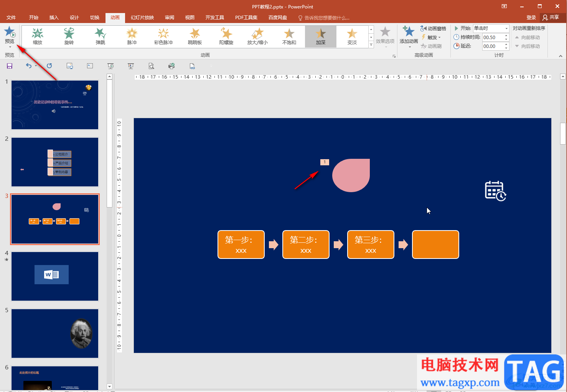Apply the 不饱和 desaturate effect

(289, 36)
